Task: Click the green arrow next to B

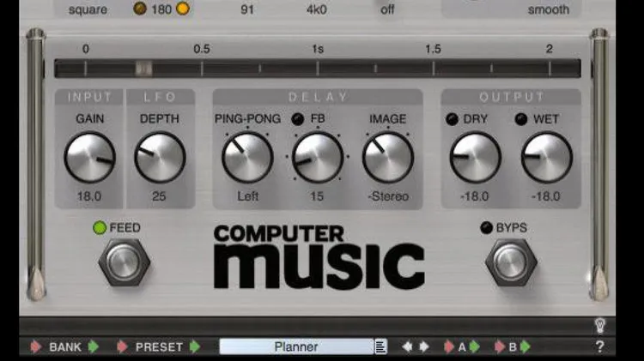Action: click(x=526, y=347)
